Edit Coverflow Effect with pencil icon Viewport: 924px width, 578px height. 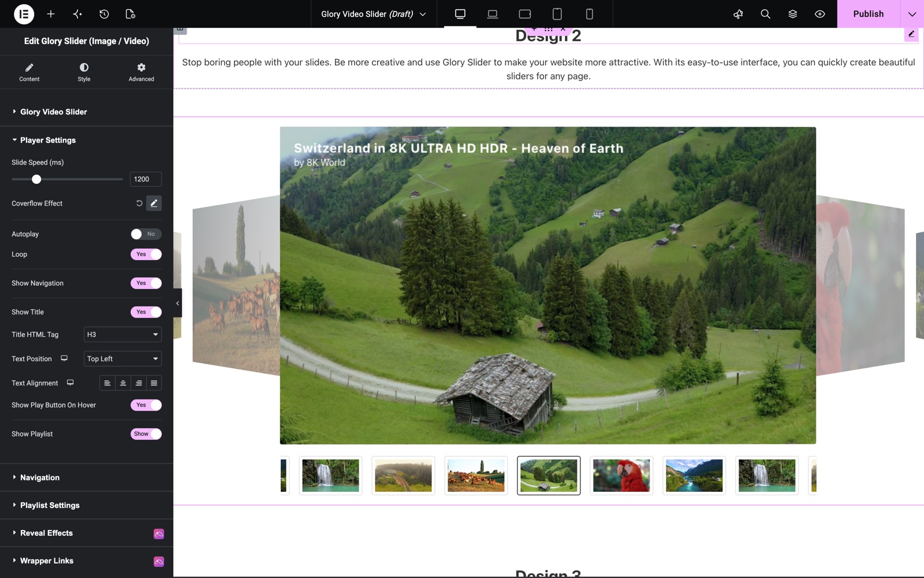(x=154, y=203)
